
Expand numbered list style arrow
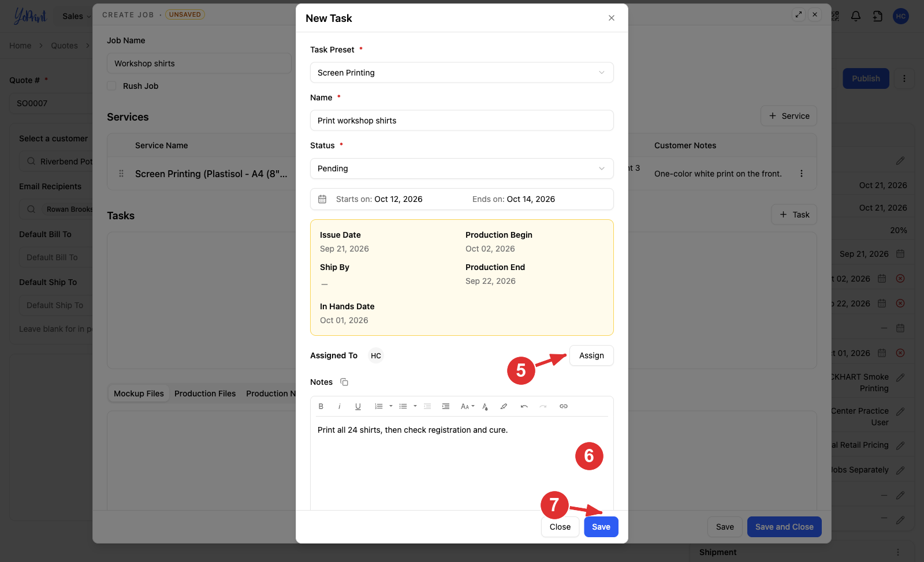[391, 406]
